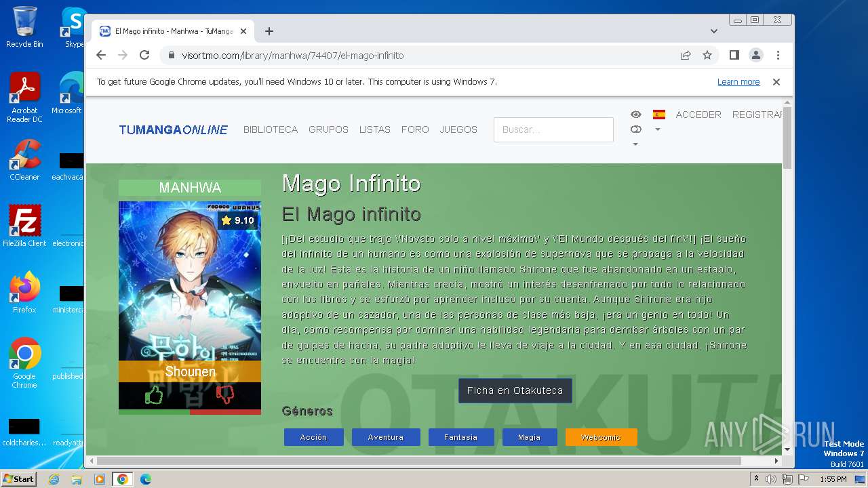Select the Acción genre tag
Viewport: 868px width, 488px height.
coord(314,437)
